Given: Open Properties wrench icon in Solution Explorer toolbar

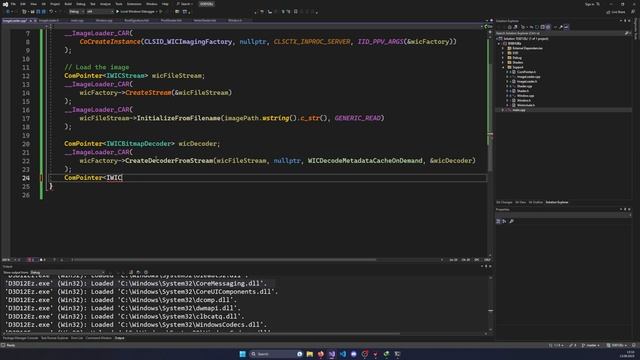Looking at the screenshot, I should click(561, 27).
